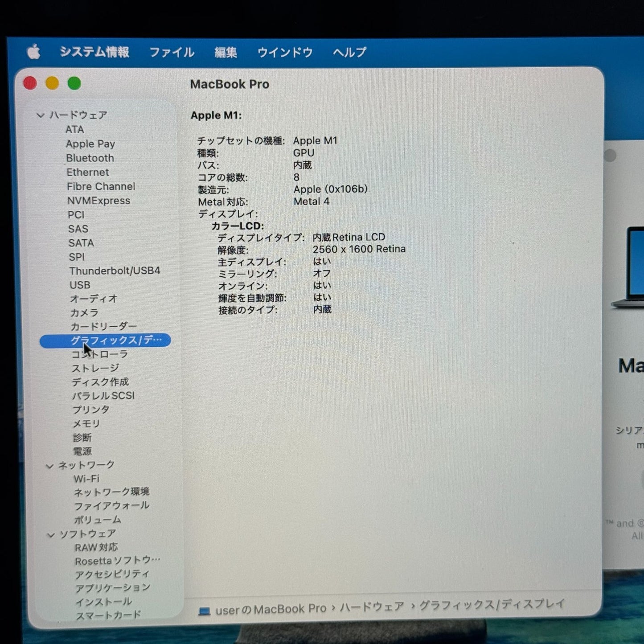Select ATA in the sidebar

(74, 130)
